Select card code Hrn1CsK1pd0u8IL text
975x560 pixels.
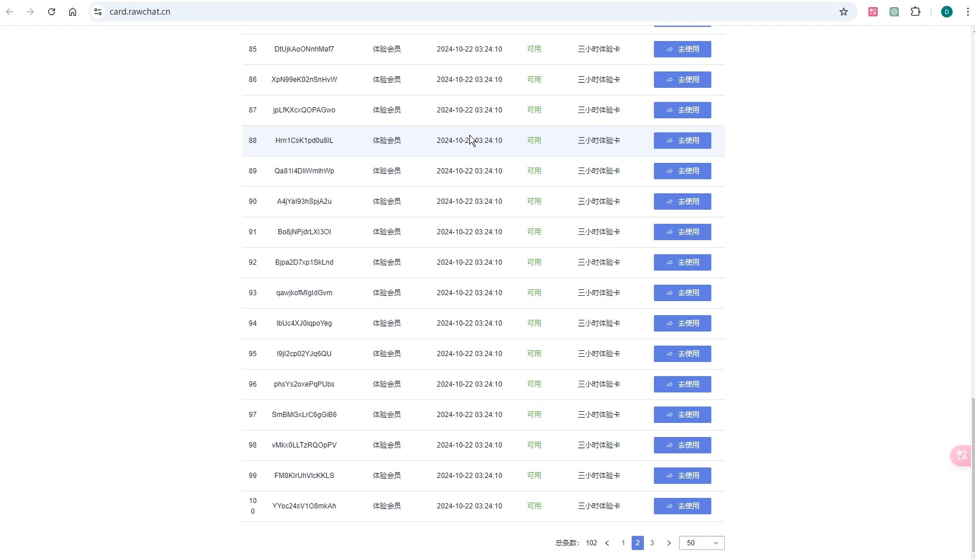click(304, 141)
